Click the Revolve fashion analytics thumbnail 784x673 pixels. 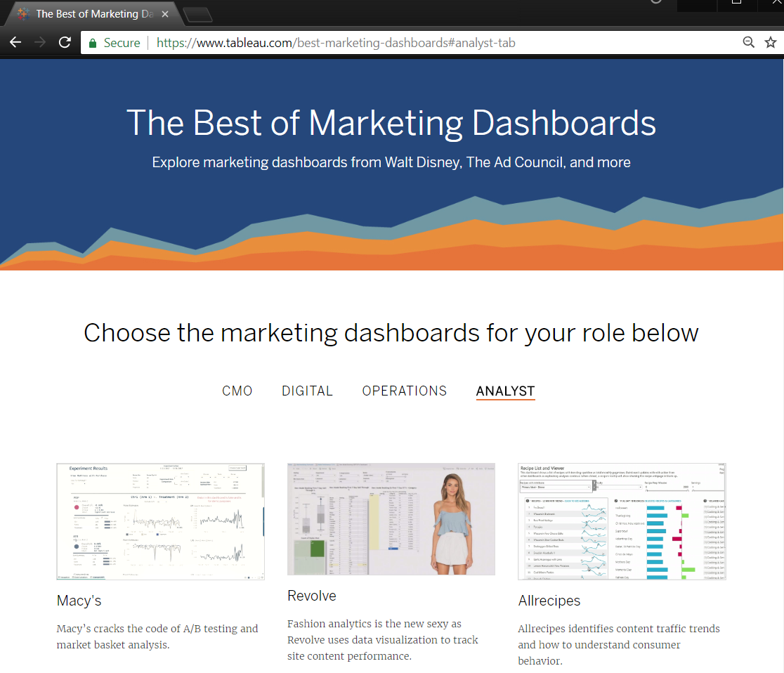tap(391, 519)
